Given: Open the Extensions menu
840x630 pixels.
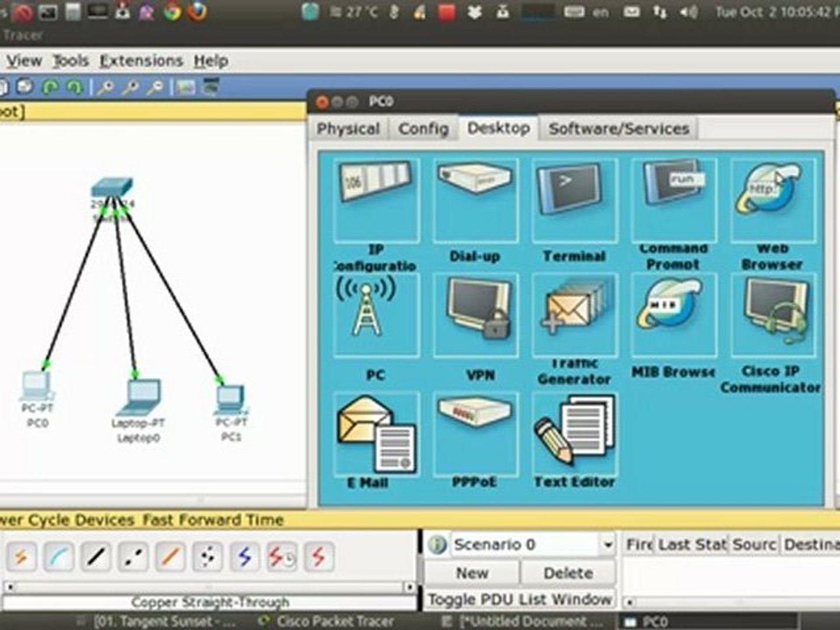Looking at the screenshot, I should (x=141, y=61).
